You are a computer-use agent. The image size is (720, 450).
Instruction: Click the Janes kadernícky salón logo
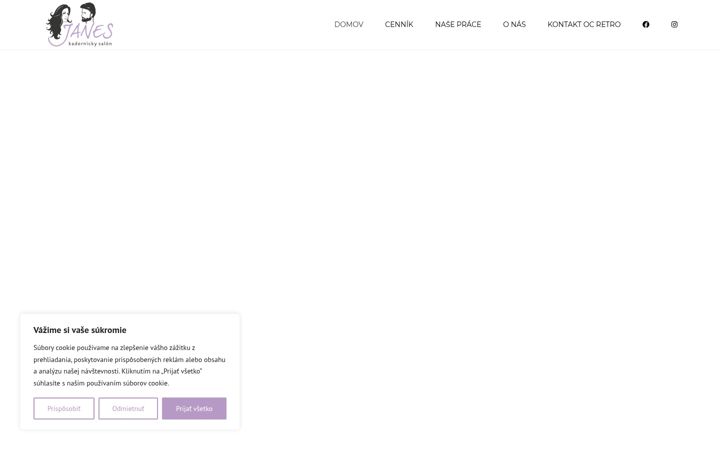click(80, 24)
